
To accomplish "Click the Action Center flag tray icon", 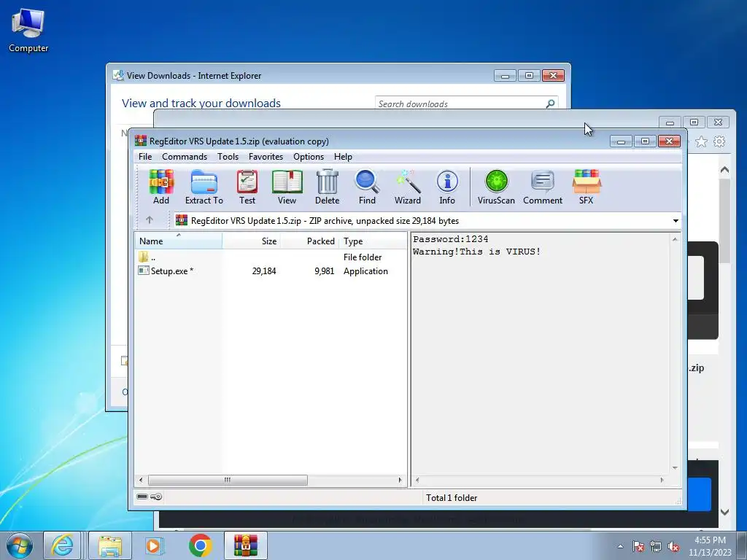I will pyautogui.click(x=638, y=546).
